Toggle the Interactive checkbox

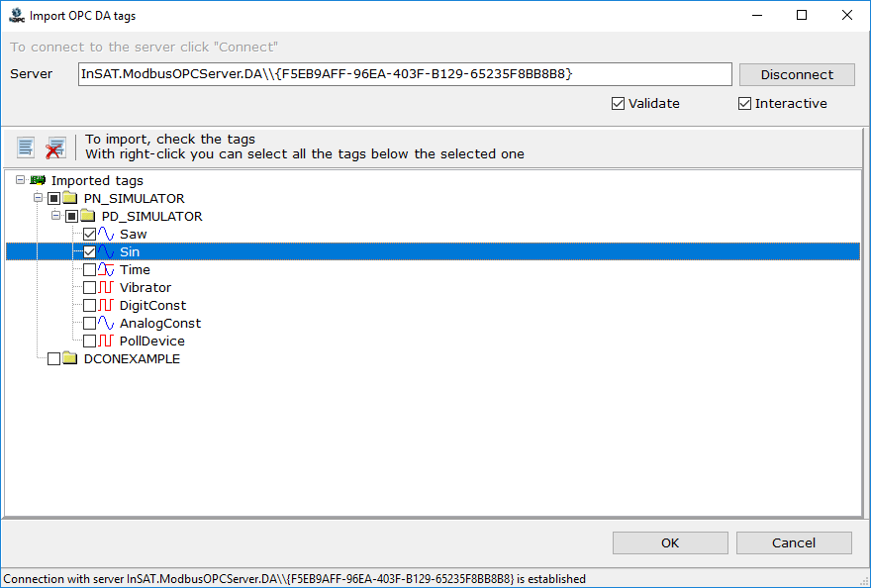(744, 103)
